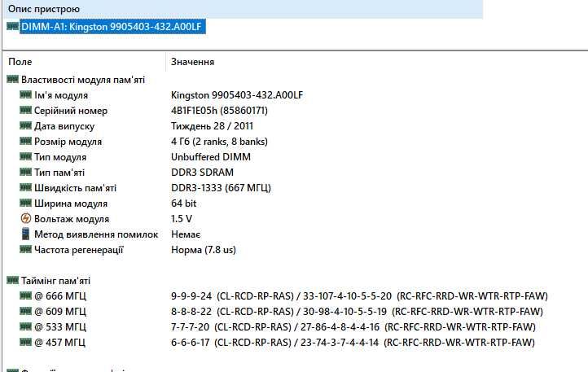Click the value '64 bit'
This screenshot has width=588, height=372.
184,204
